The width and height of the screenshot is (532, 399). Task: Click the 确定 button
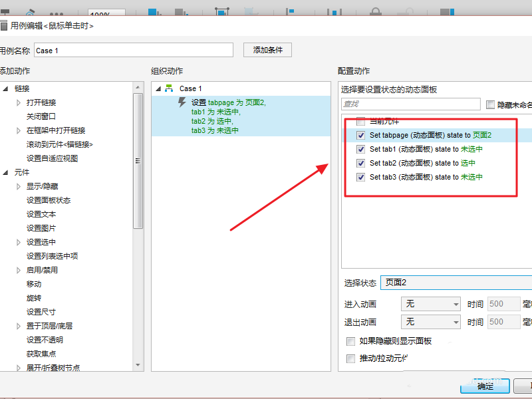(x=484, y=386)
